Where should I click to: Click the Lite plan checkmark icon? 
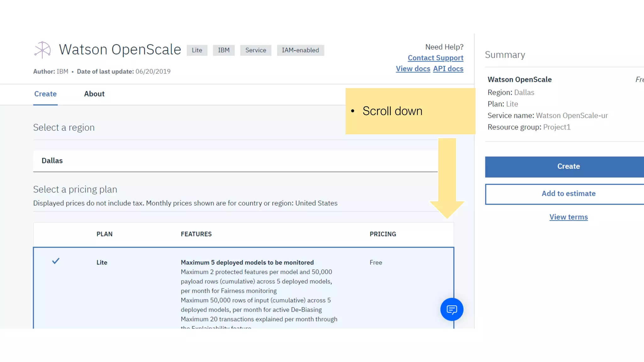[x=56, y=261]
